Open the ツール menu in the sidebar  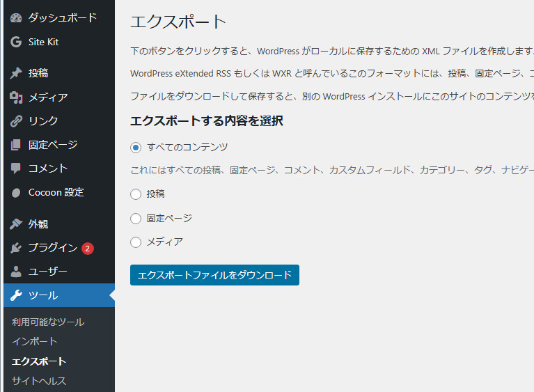tap(43, 295)
